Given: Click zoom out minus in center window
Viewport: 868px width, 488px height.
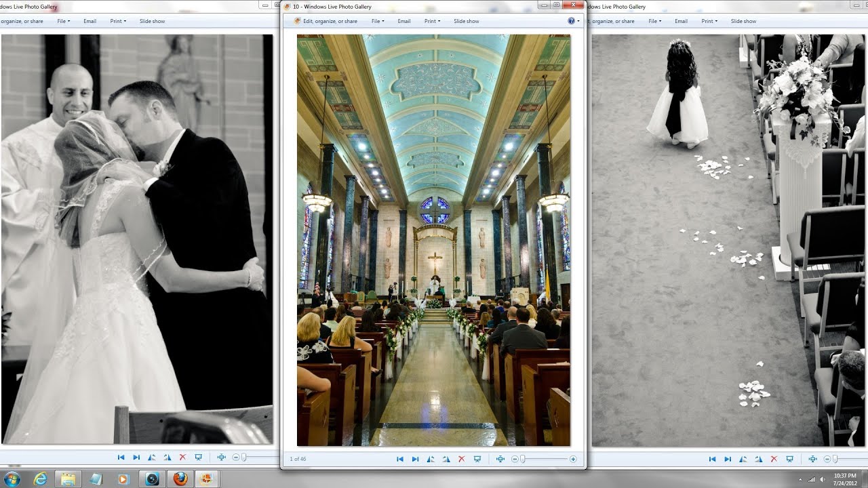Looking at the screenshot, I should (514, 459).
